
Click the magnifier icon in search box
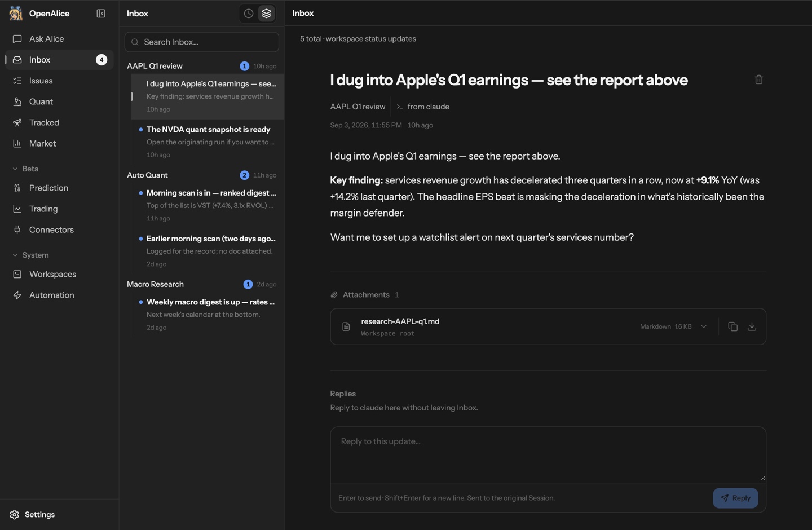click(x=135, y=42)
